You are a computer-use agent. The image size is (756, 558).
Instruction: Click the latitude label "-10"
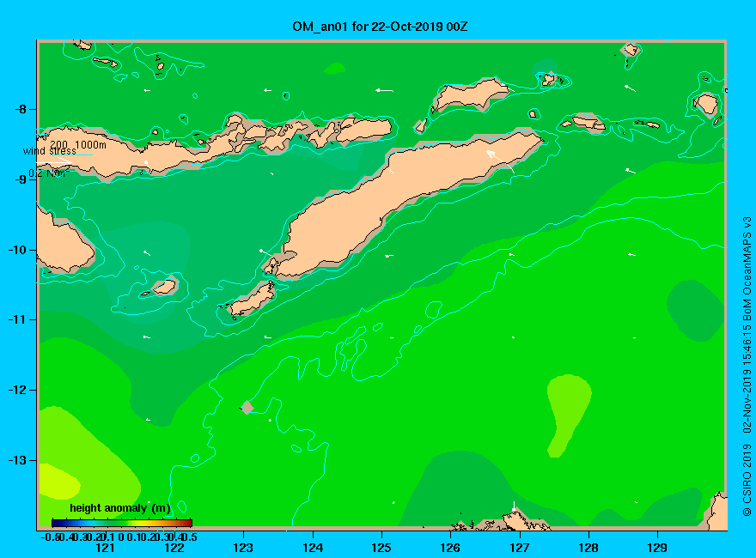(x=18, y=250)
